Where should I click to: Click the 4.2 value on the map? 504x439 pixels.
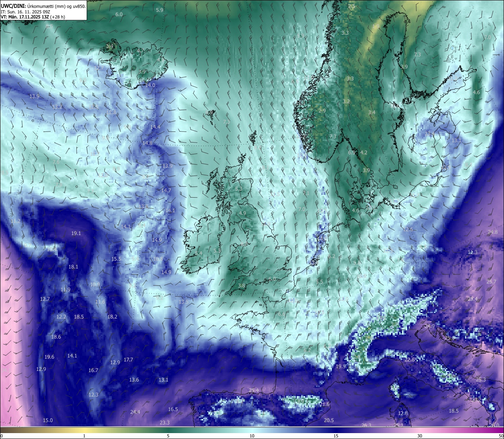[x=363, y=152]
